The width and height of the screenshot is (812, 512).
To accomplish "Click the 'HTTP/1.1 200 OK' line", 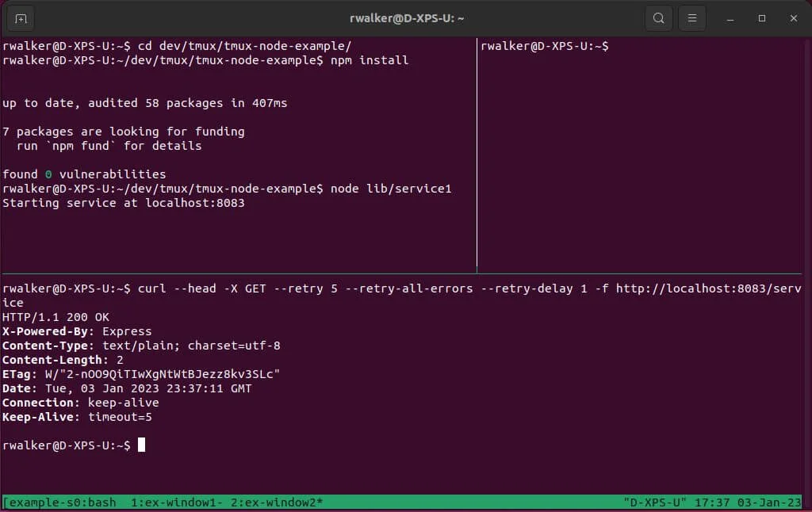I will click(x=56, y=317).
